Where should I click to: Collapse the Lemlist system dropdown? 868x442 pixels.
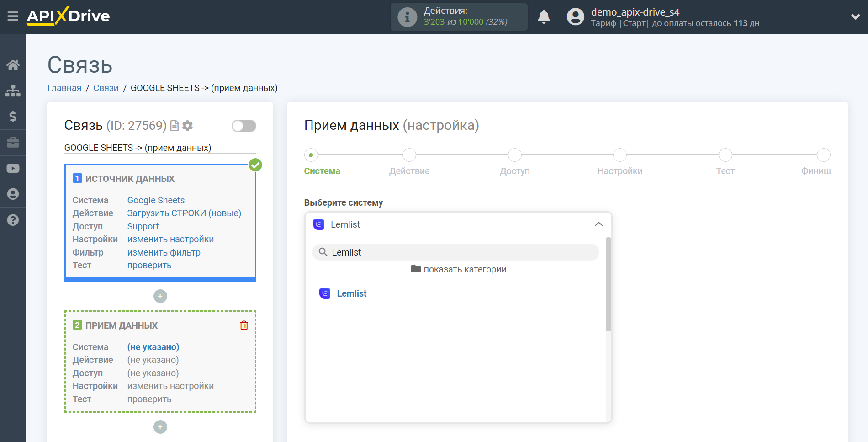pos(599,224)
